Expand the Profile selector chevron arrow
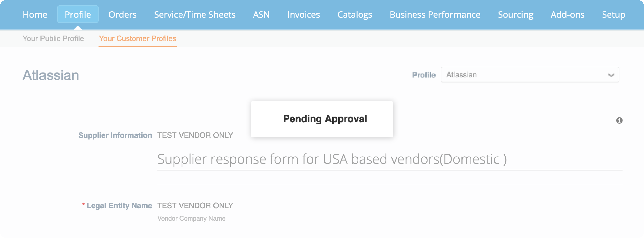 pyautogui.click(x=611, y=75)
